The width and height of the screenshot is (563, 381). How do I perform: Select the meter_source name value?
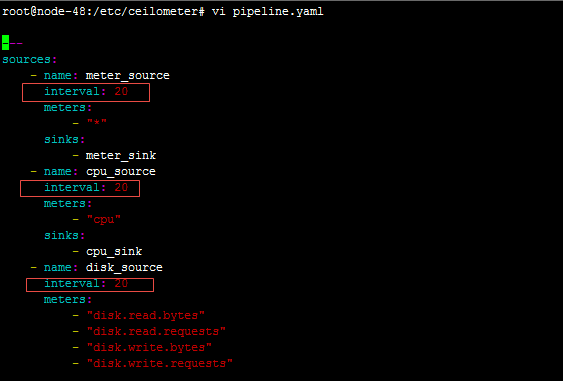coord(127,75)
